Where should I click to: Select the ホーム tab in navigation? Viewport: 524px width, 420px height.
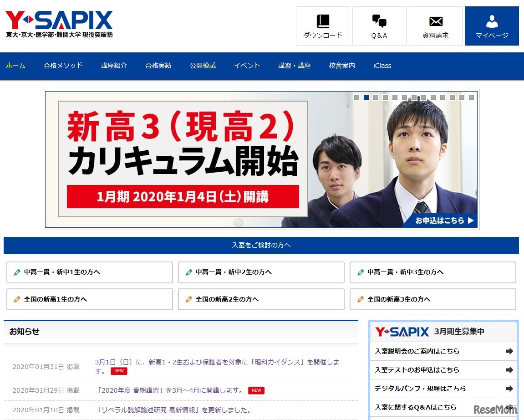pyautogui.click(x=15, y=66)
